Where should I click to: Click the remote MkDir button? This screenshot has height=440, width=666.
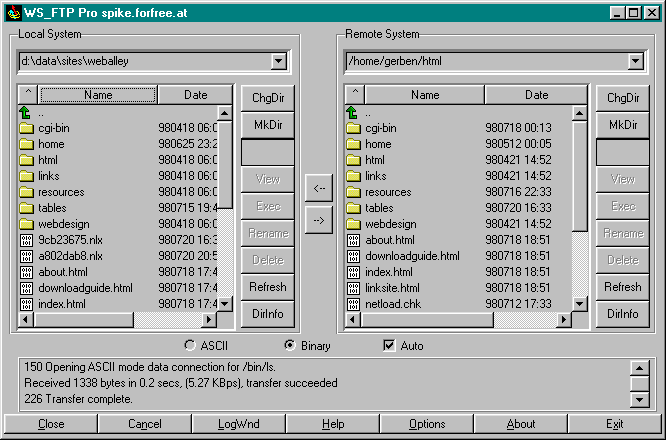(x=622, y=125)
